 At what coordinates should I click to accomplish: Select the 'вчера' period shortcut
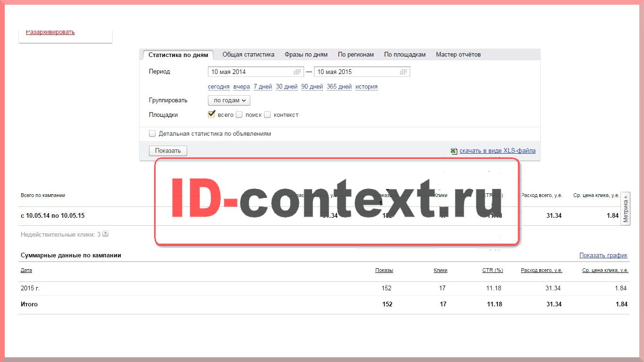pyautogui.click(x=241, y=87)
